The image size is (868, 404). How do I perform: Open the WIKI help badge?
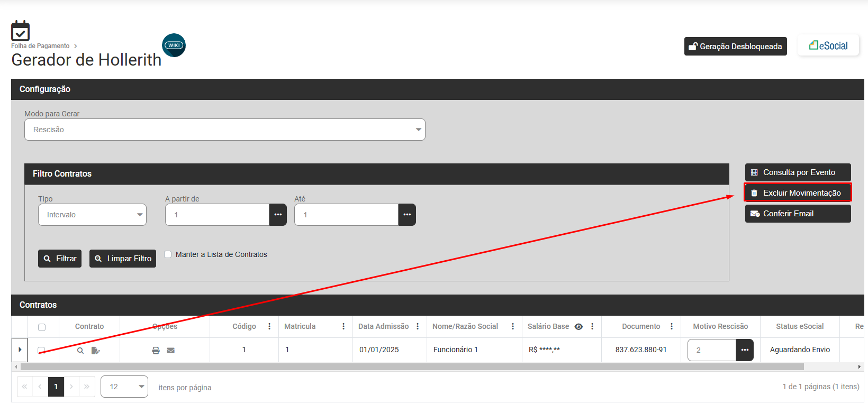point(174,45)
